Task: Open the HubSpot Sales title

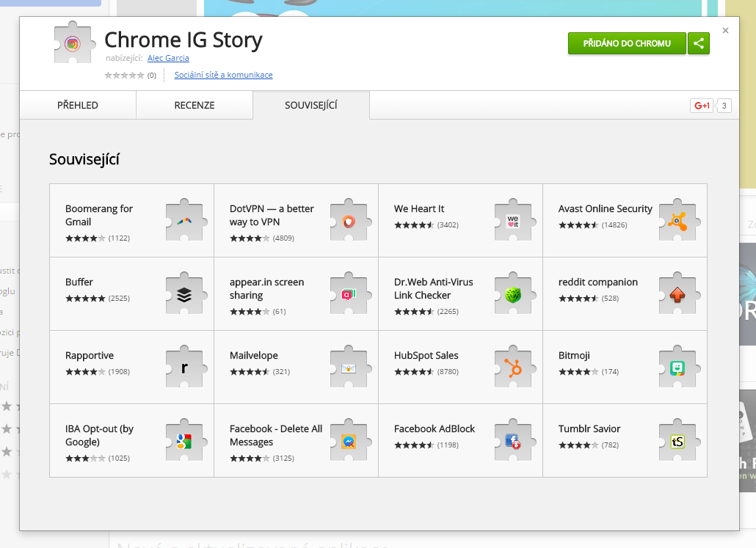Action: pos(426,355)
